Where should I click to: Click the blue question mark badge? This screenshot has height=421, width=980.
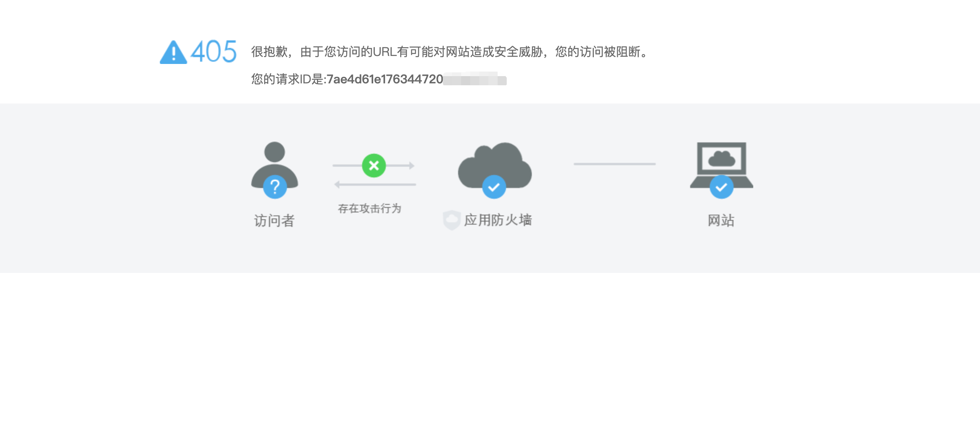click(275, 187)
